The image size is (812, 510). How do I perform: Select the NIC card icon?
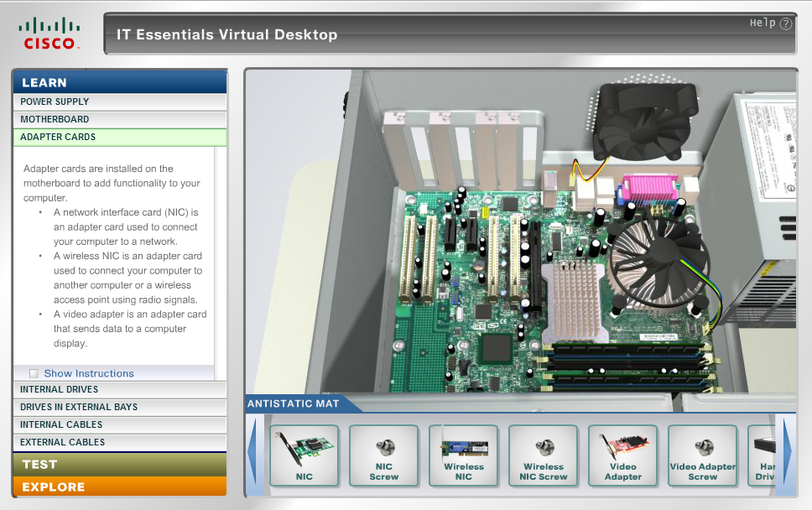pyautogui.click(x=304, y=455)
